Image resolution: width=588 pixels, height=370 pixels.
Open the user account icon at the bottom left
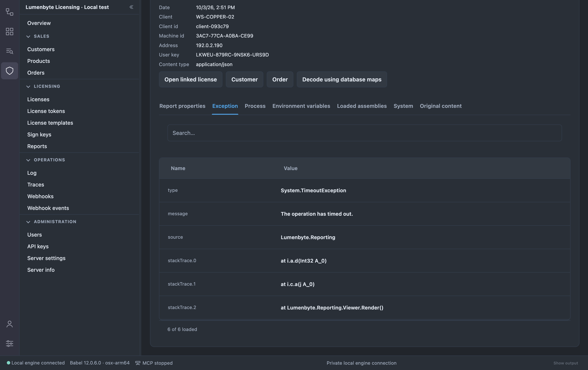click(10, 324)
